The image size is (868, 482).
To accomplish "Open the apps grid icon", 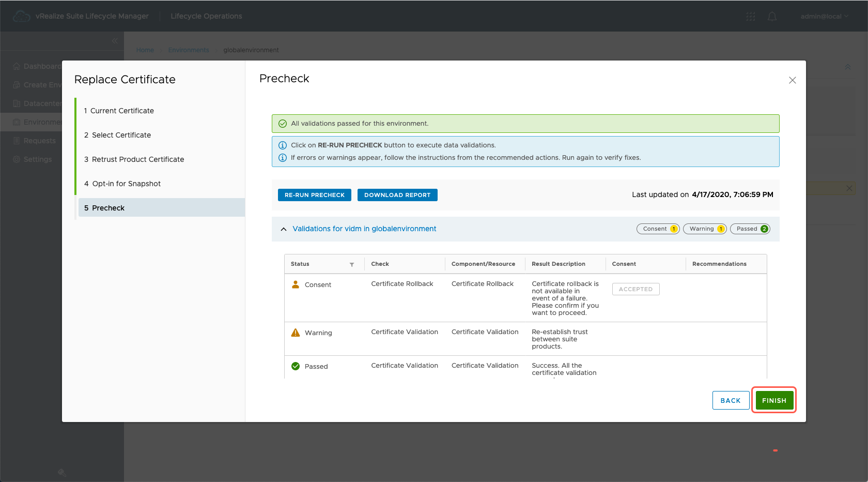I will [x=751, y=17].
